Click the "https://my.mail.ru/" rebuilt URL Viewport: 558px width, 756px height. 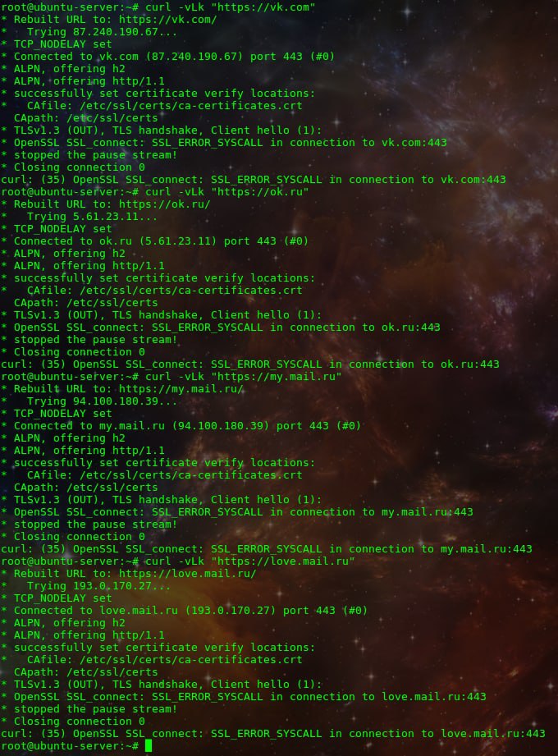(181, 389)
